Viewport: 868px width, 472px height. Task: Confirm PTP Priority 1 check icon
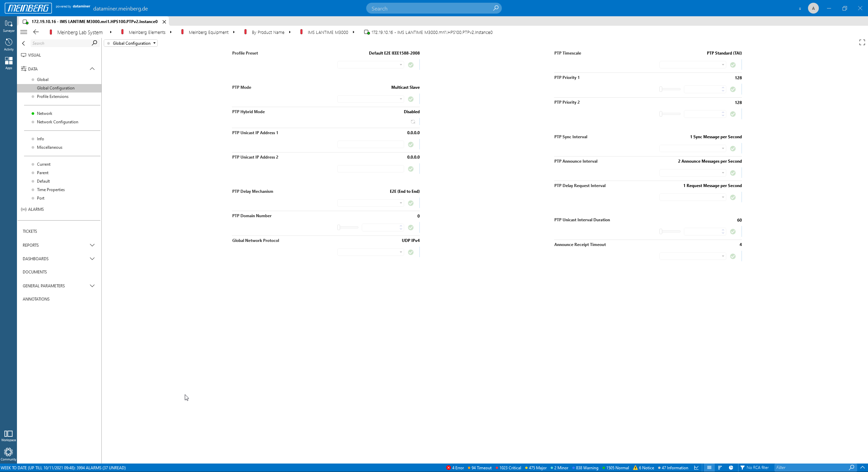pos(733,89)
